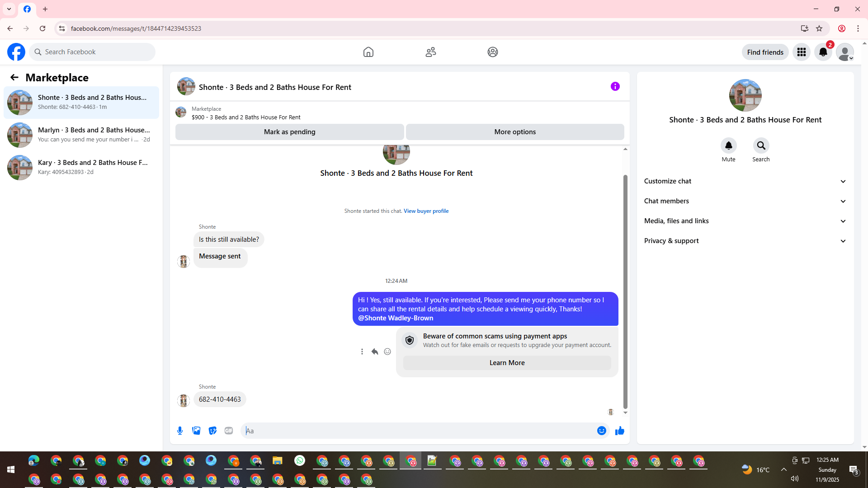This screenshot has height=488, width=868.
Task: Click Mark as pending button
Action: [x=289, y=132]
